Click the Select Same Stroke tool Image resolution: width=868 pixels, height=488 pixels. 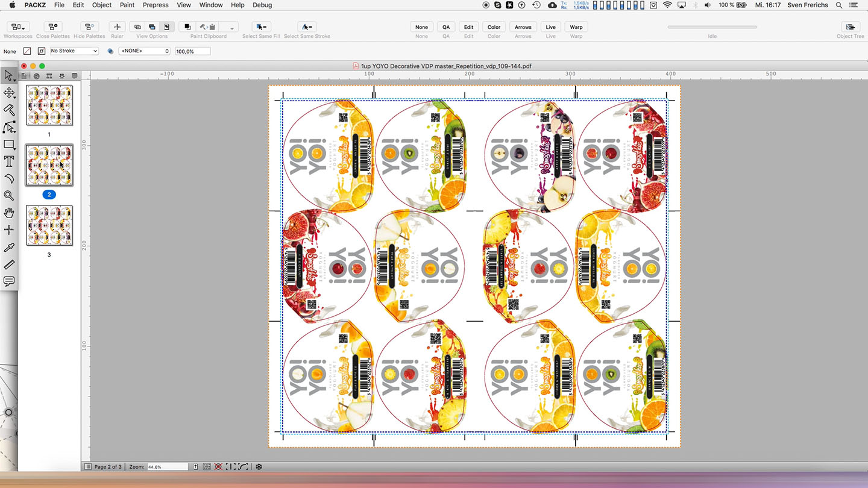coord(307,27)
